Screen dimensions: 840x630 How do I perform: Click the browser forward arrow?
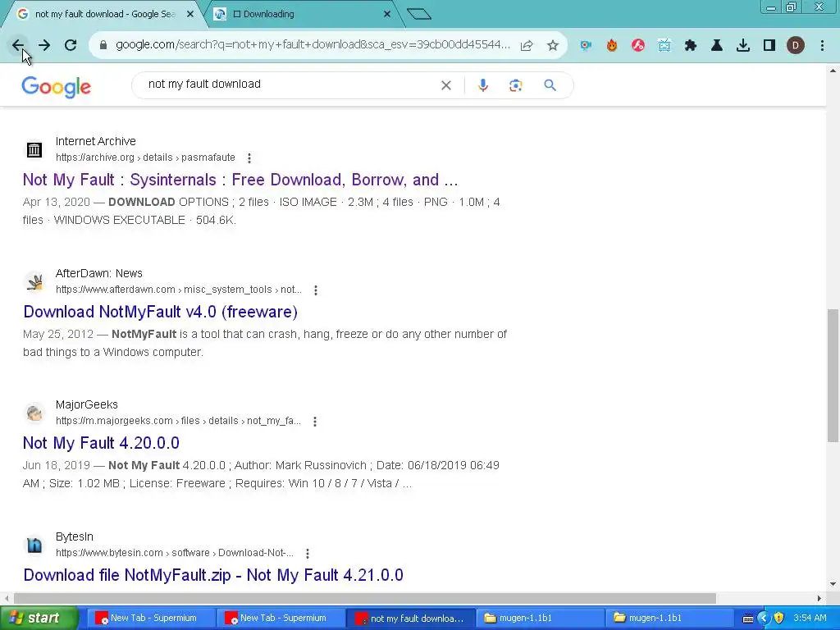pyautogui.click(x=44, y=45)
